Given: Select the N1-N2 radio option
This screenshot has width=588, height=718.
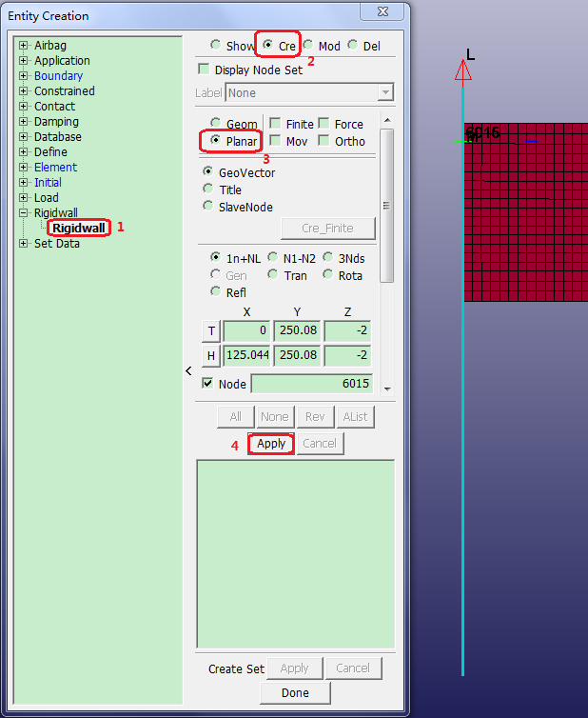Looking at the screenshot, I should 273,257.
